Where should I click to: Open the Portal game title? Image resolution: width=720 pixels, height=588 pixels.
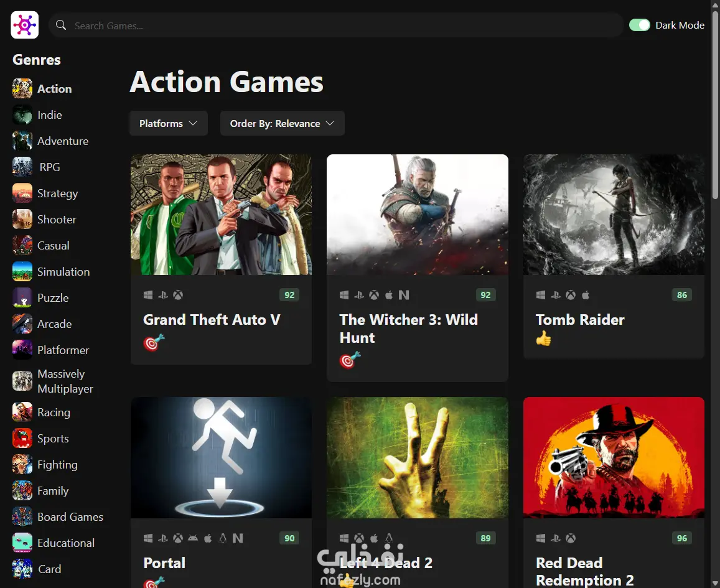coord(164,562)
